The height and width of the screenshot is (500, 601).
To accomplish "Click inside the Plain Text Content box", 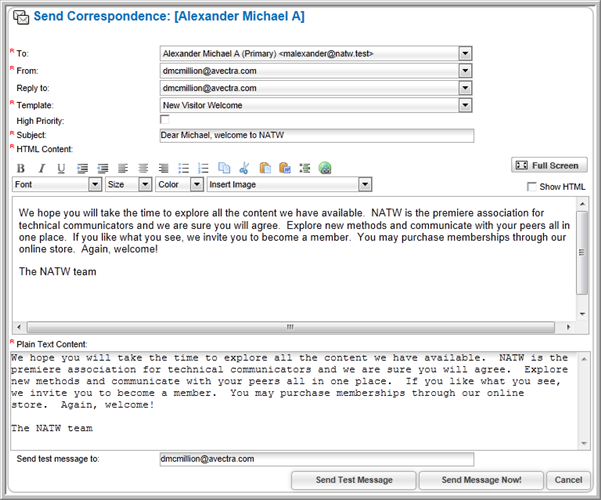I will pyautogui.click(x=294, y=401).
